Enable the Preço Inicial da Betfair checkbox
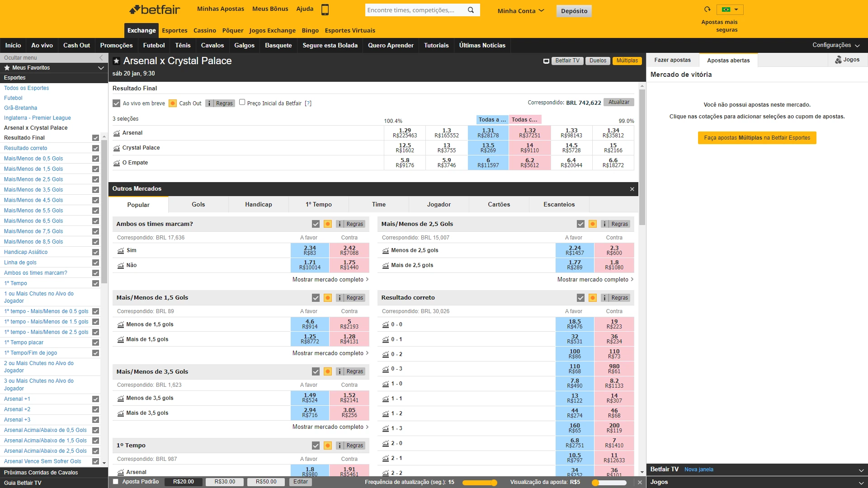 pos(242,102)
